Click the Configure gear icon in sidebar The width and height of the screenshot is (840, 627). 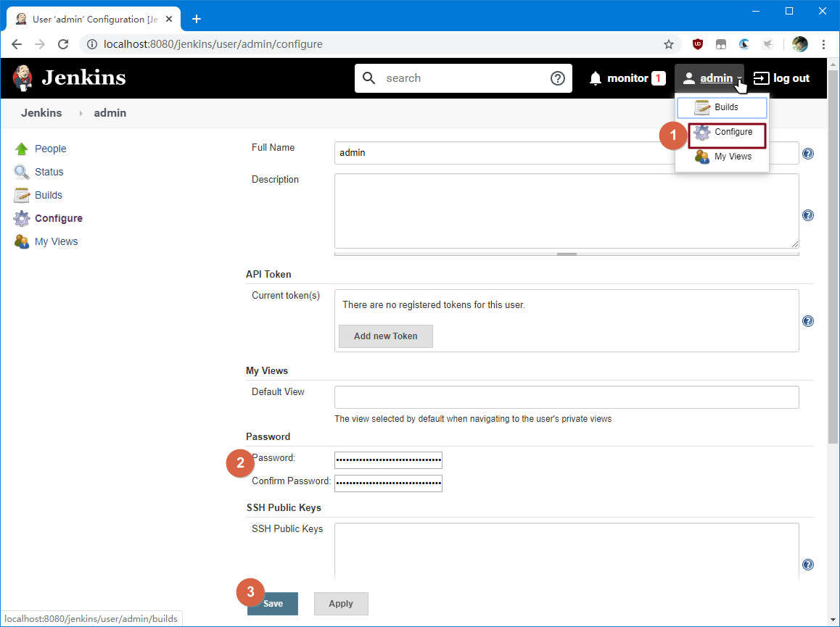[22, 218]
